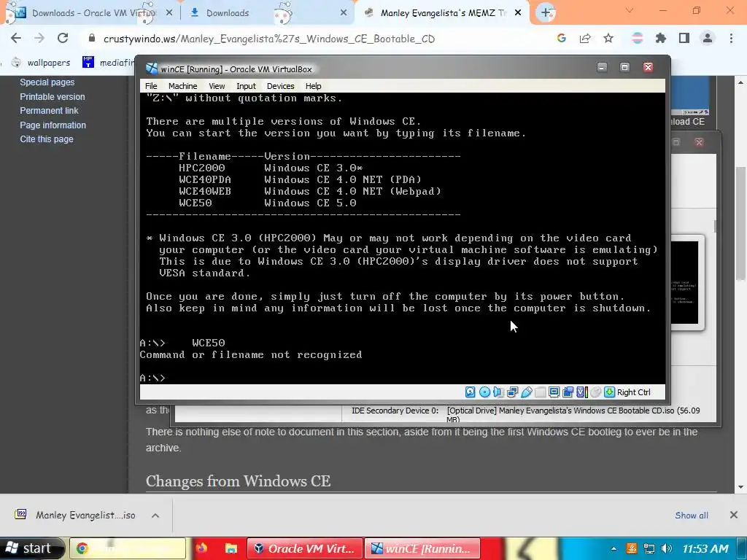Open network adapter icon in VM status bar

pyautogui.click(x=512, y=392)
